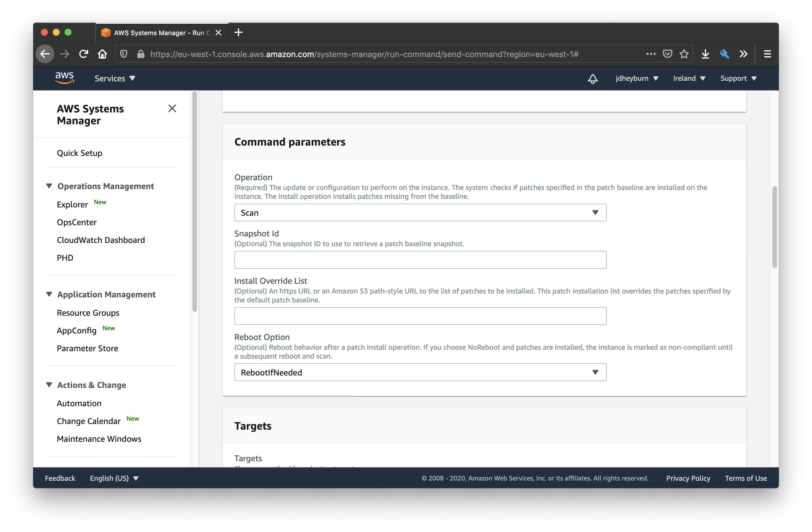Open Explorer in the sidebar
Image resolution: width=812 pixels, height=532 pixels.
click(x=72, y=204)
